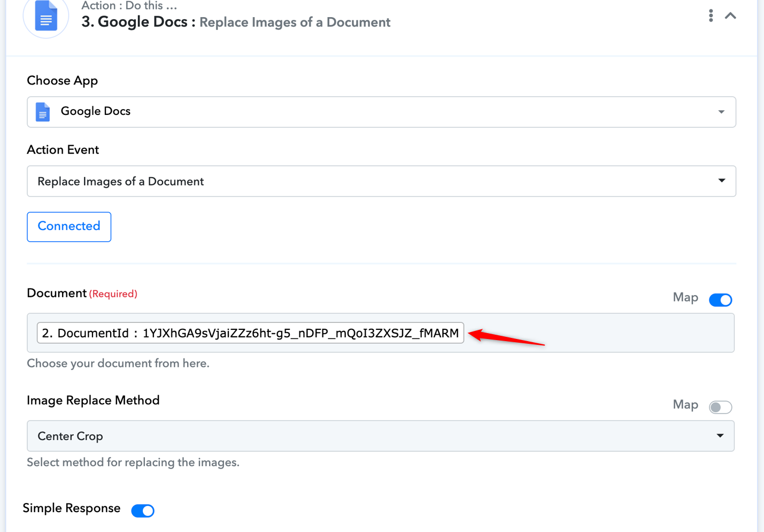Click the Action Event label
The height and width of the screenshot is (532, 764).
pos(63,150)
